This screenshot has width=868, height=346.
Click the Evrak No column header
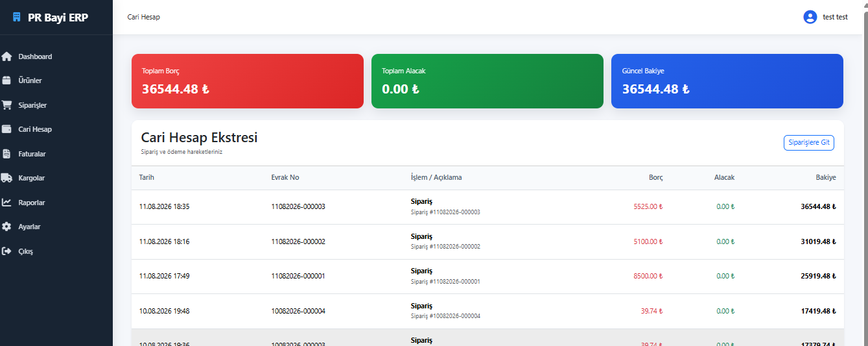pos(285,177)
